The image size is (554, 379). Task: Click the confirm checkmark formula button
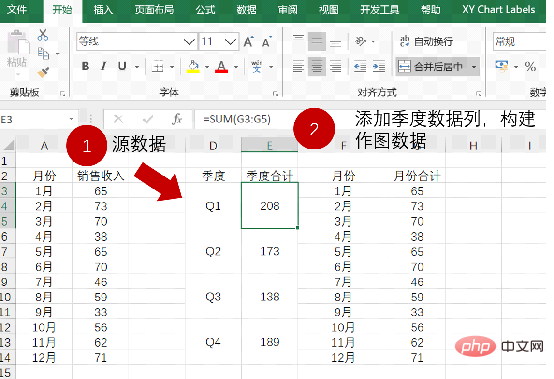point(148,119)
